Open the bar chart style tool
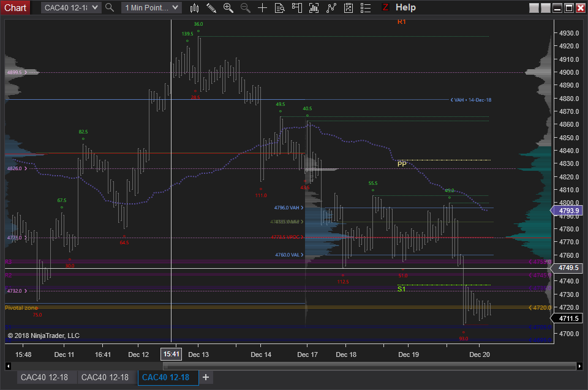588x390 pixels. [194, 8]
